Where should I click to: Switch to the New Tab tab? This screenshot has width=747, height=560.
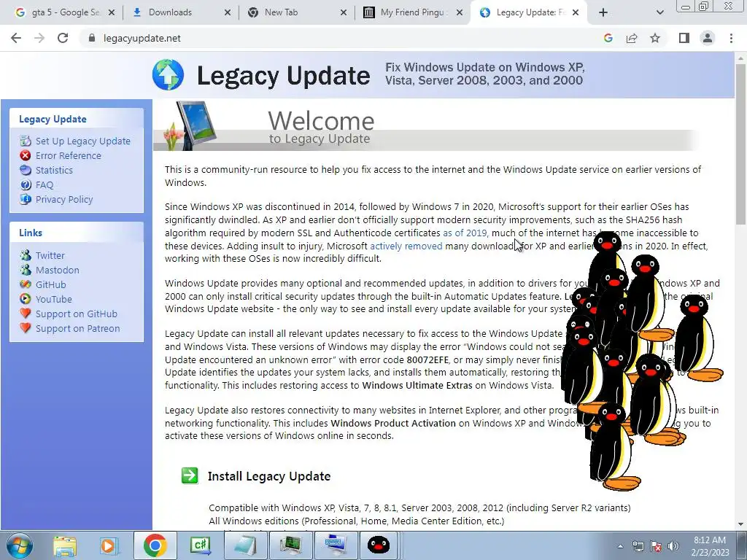point(298,13)
